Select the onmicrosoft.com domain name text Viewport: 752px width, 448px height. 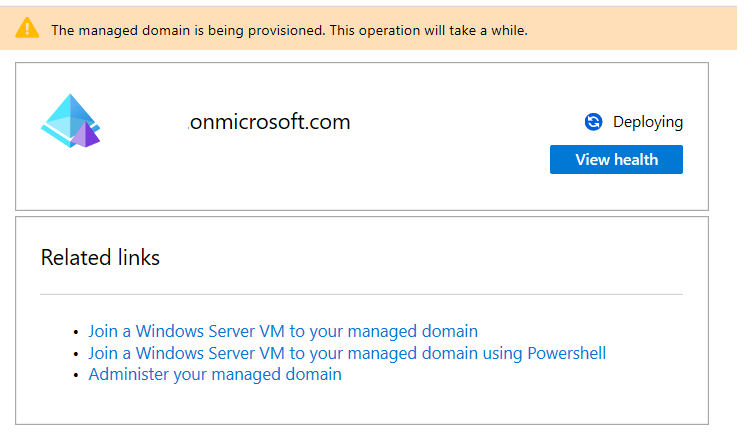(x=270, y=123)
